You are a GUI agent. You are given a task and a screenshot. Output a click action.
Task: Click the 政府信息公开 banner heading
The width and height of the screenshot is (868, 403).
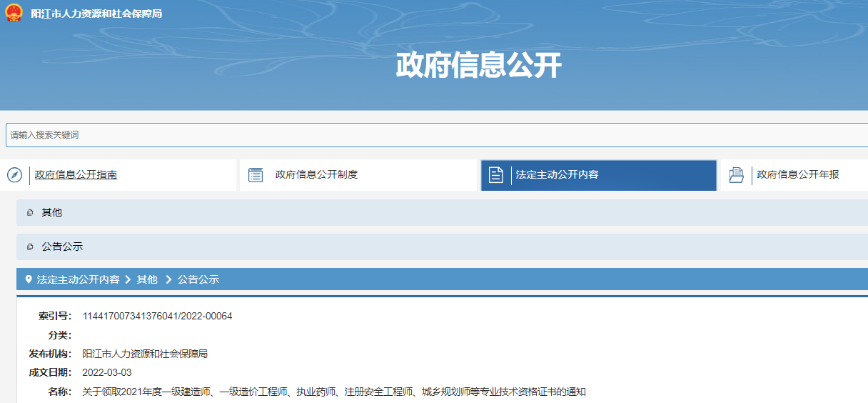479,66
